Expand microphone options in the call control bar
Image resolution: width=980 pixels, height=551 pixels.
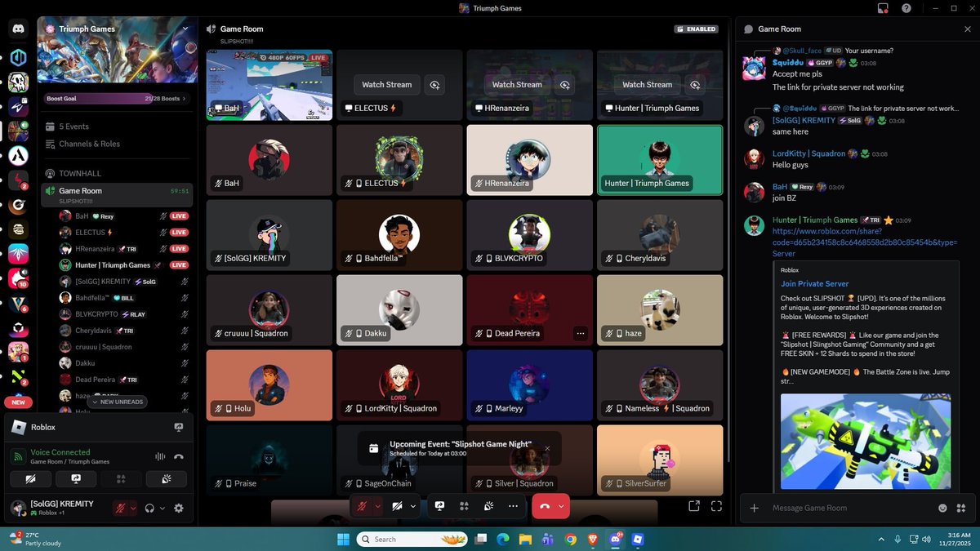click(377, 506)
